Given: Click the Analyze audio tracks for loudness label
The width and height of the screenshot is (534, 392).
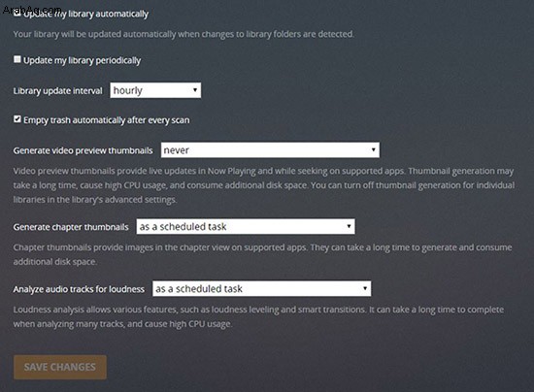Looking at the screenshot, I should pyautogui.click(x=79, y=289).
